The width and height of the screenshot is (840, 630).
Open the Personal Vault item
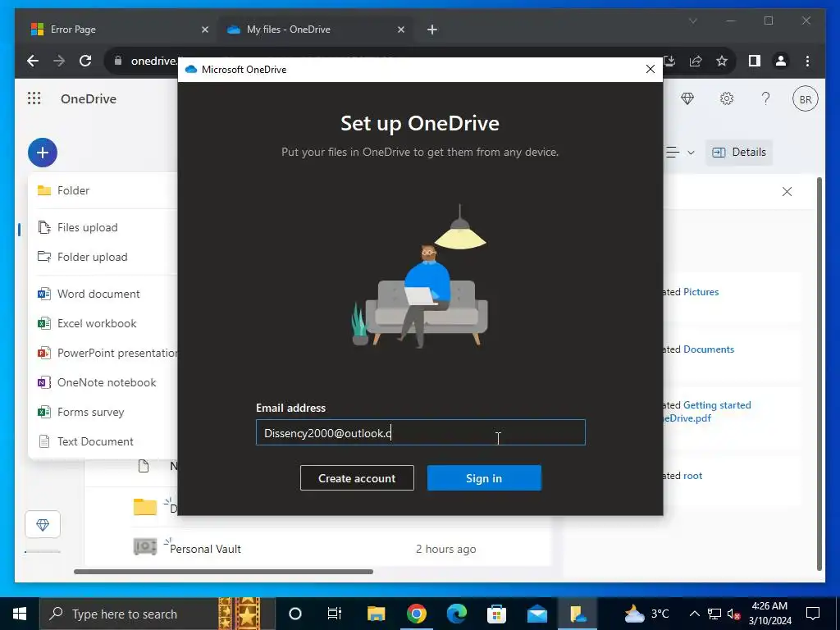[205, 549]
